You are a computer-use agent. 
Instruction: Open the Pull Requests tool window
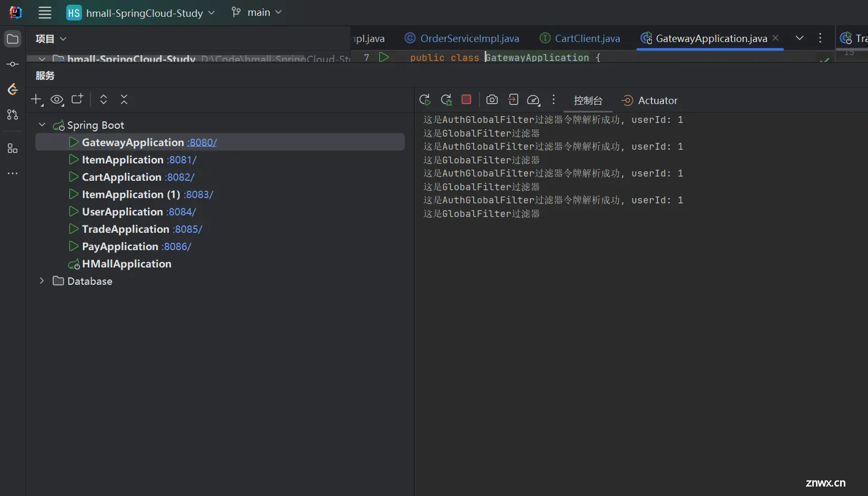coord(13,115)
